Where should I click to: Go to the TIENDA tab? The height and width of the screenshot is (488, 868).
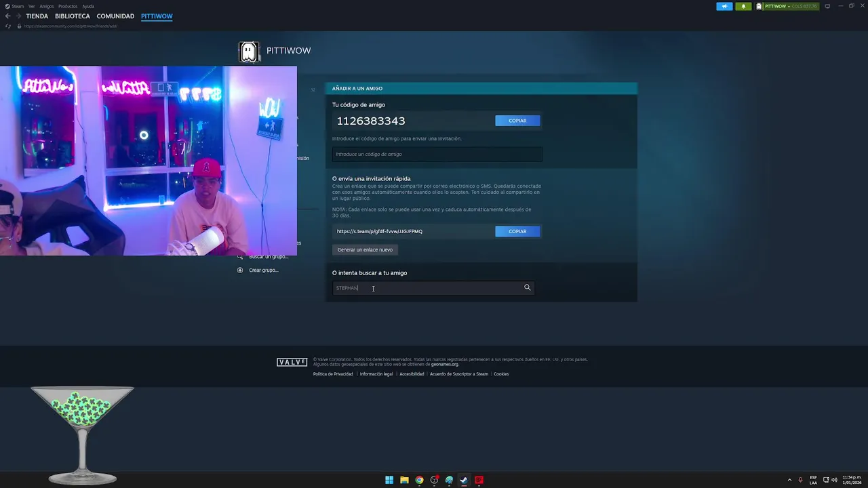[x=37, y=16]
